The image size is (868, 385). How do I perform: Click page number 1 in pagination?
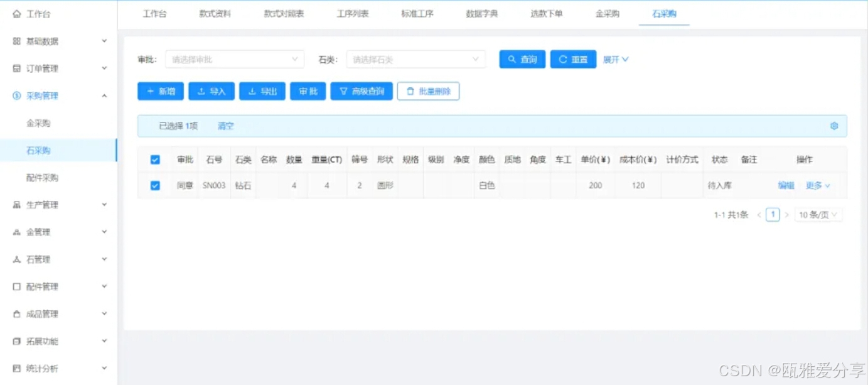[773, 215]
